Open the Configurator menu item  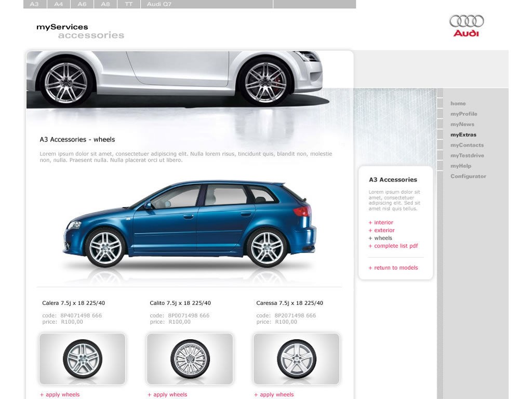468,176
